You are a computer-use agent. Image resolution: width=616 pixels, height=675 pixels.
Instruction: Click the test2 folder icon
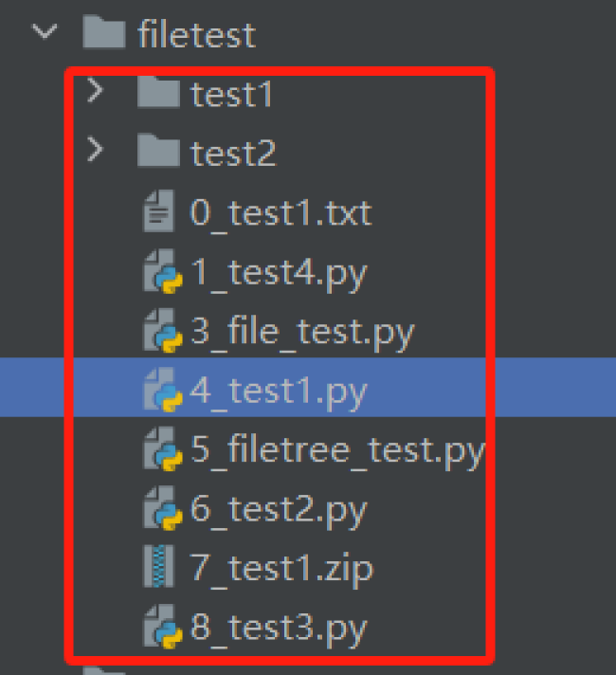[158, 150]
